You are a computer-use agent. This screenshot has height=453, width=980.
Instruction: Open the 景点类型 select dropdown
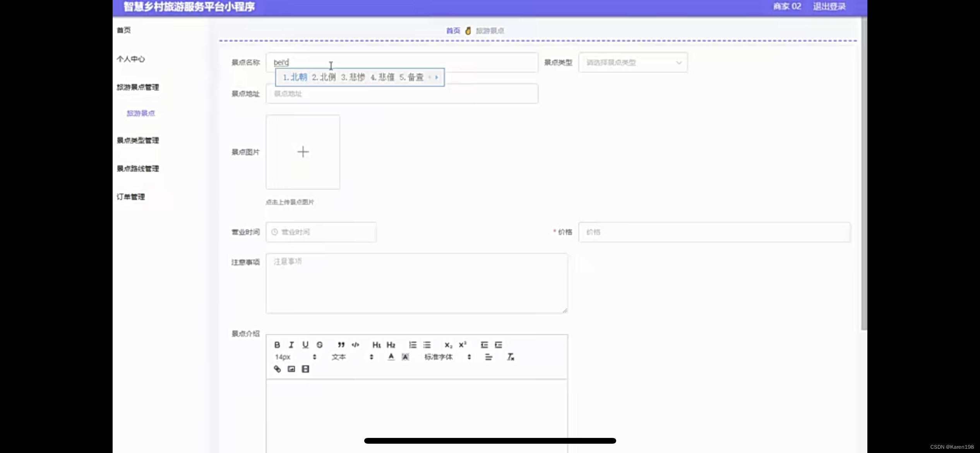633,62
